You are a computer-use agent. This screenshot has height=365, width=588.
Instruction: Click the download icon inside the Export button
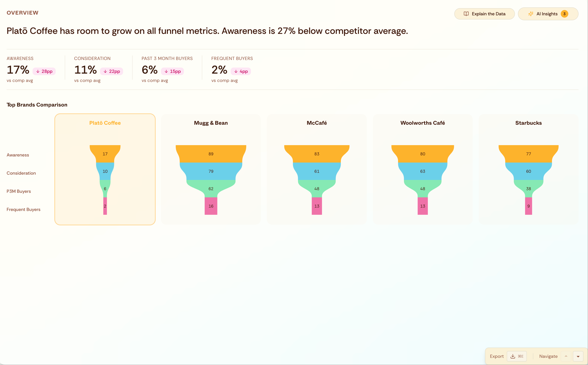coord(513,356)
